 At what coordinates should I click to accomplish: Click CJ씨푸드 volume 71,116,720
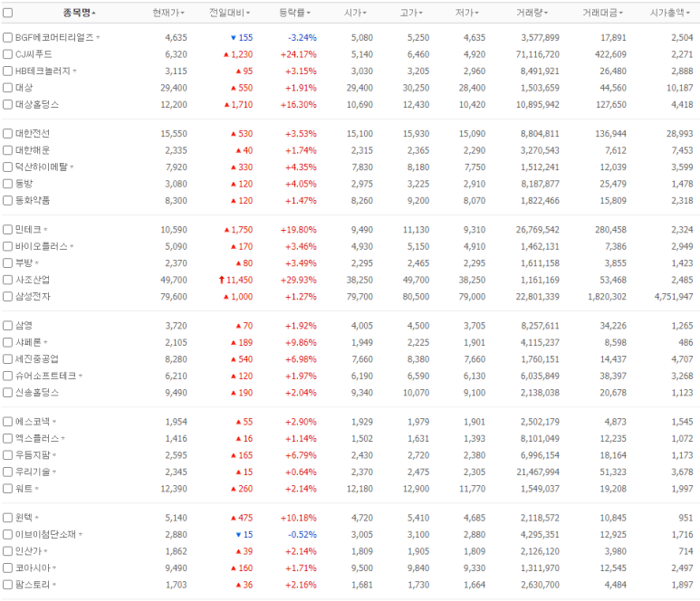tap(538, 54)
